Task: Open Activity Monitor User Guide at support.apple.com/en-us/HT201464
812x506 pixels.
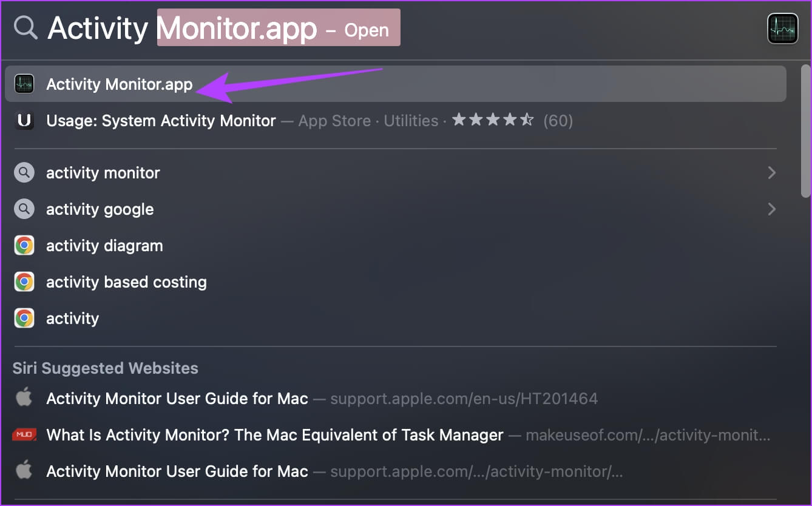Action: tap(396, 399)
